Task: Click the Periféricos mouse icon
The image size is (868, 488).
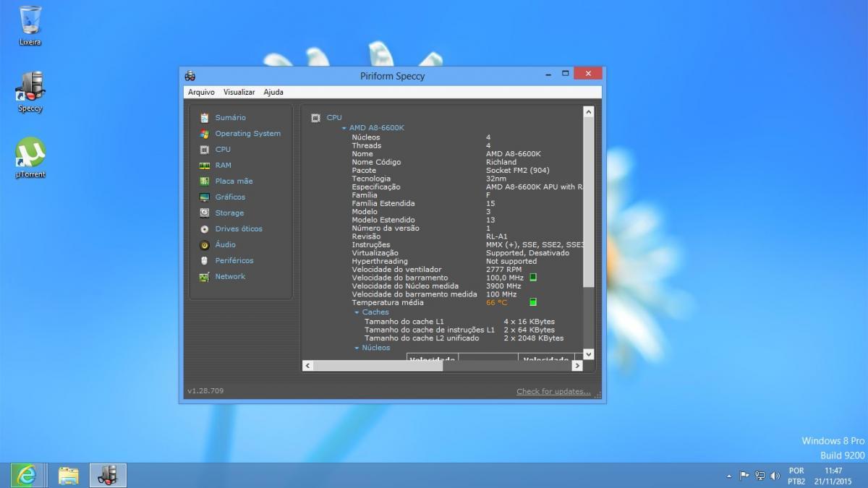Action: pos(205,261)
